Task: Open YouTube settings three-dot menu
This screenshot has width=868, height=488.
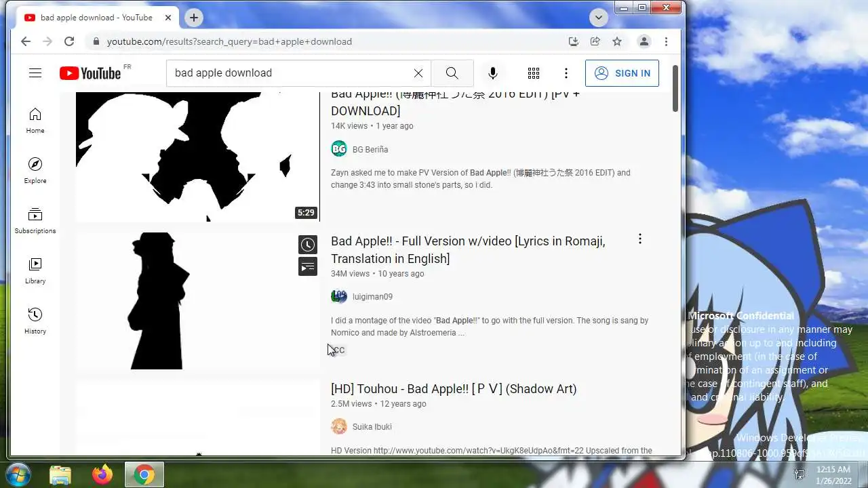Action: tap(566, 73)
